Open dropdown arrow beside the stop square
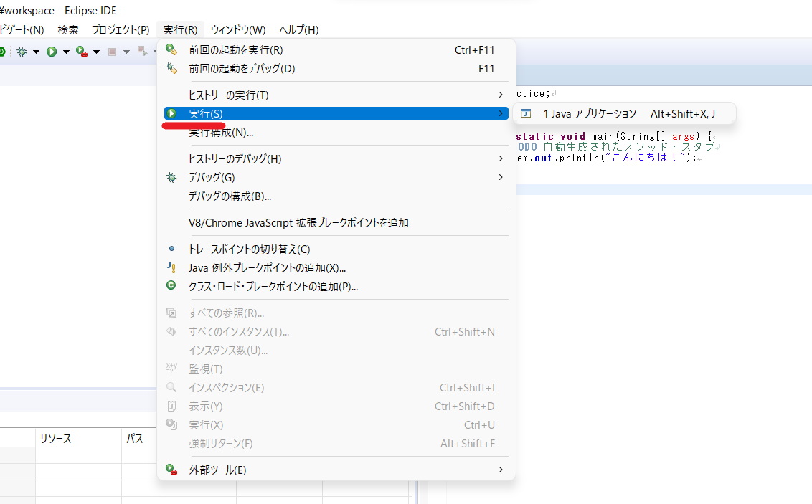Viewport: 812px width, 504px height. click(x=126, y=52)
